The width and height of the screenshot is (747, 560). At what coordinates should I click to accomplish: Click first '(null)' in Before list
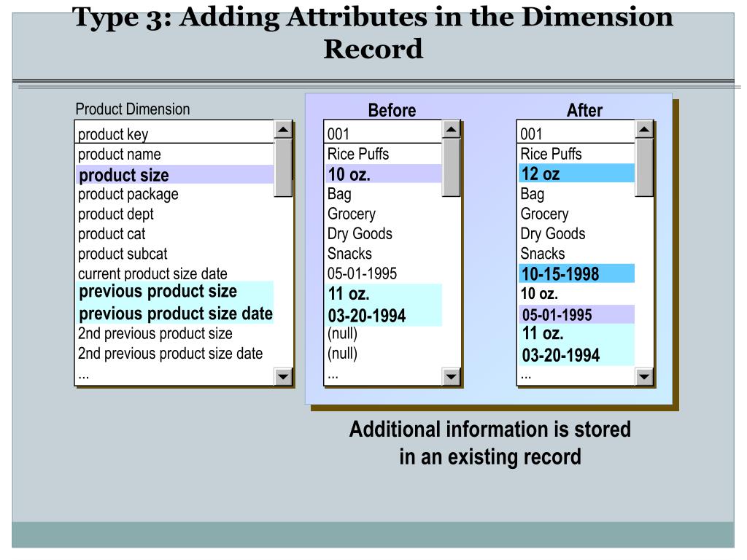(343, 333)
